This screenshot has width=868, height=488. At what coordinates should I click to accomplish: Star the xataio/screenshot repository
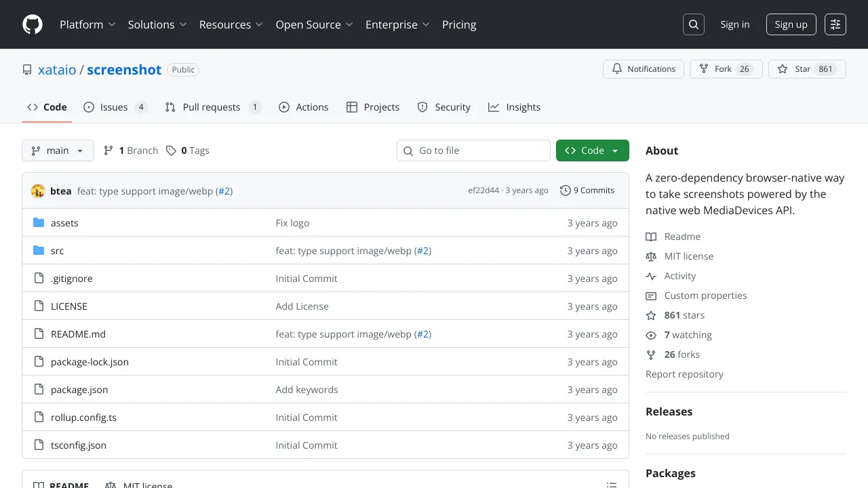[x=807, y=69]
